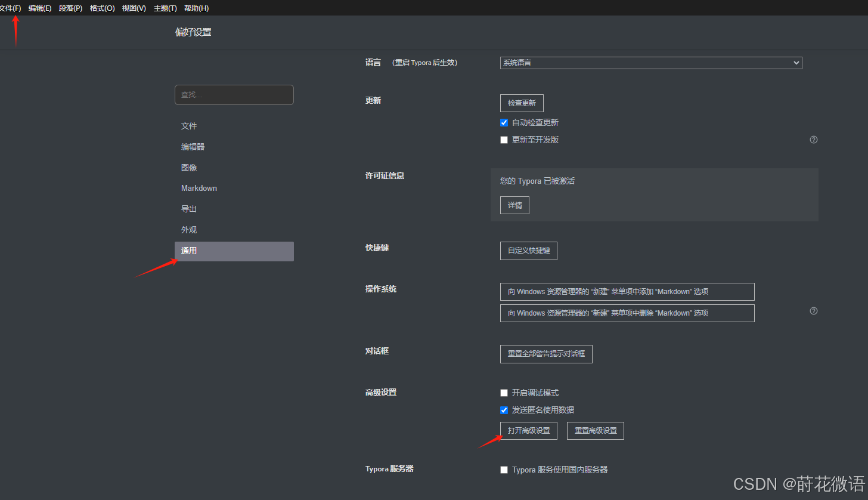Open the 文件(F) menu

[10, 8]
